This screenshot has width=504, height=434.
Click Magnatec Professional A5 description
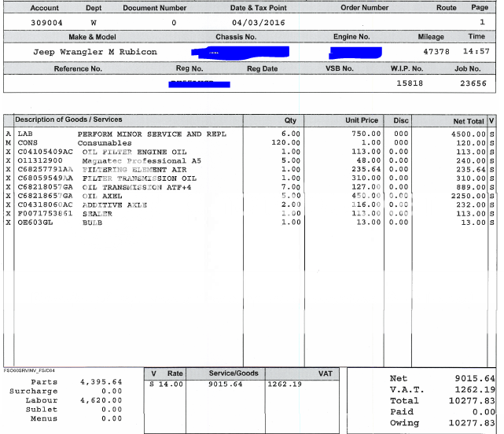[142, 160]
